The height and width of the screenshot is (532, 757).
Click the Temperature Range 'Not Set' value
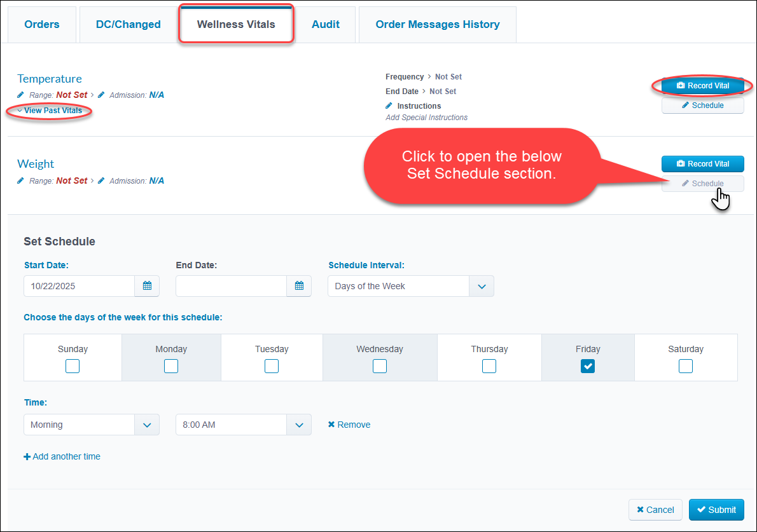(72, 95)
